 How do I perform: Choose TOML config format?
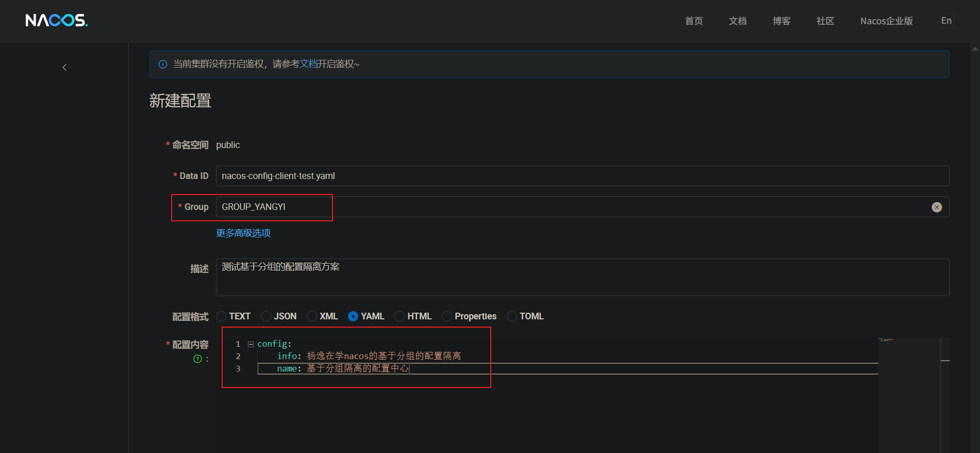512,316
